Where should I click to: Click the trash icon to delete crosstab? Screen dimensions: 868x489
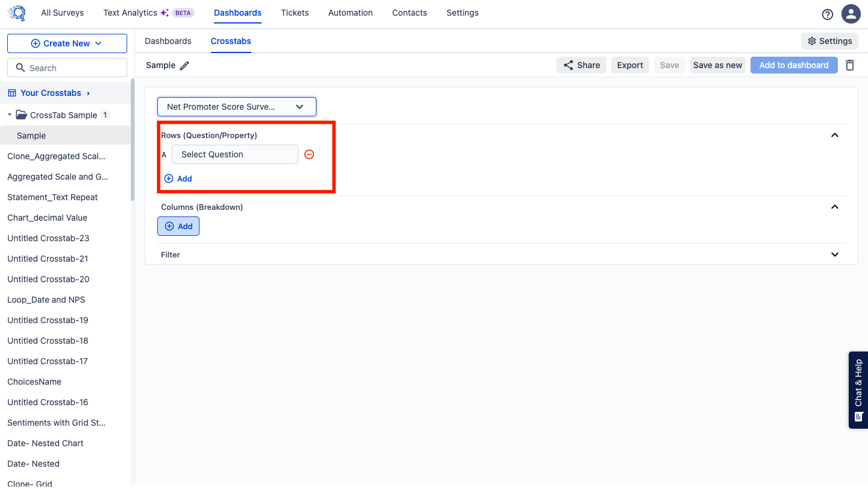[x=850, y=65]
